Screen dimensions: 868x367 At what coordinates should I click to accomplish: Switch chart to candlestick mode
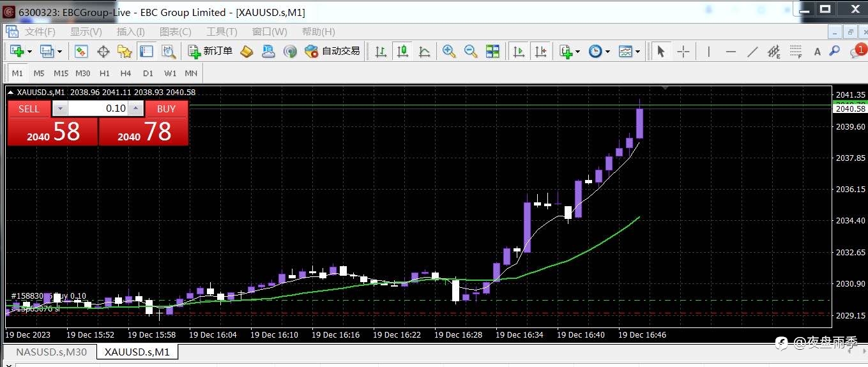click(x=402, y=52)
